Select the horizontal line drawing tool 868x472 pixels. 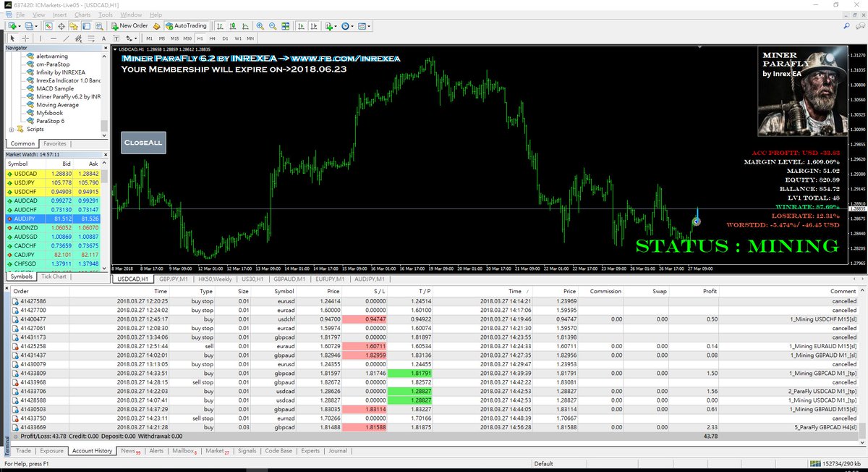coord(54,38)
